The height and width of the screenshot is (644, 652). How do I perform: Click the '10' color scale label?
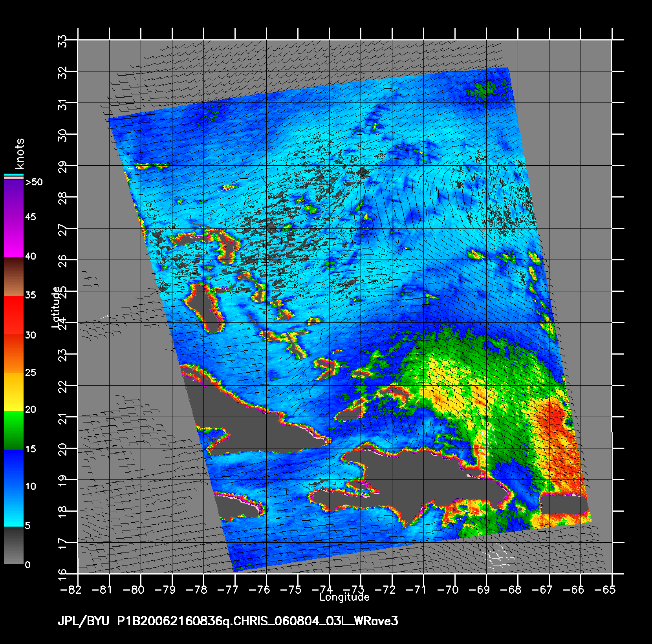31,486
